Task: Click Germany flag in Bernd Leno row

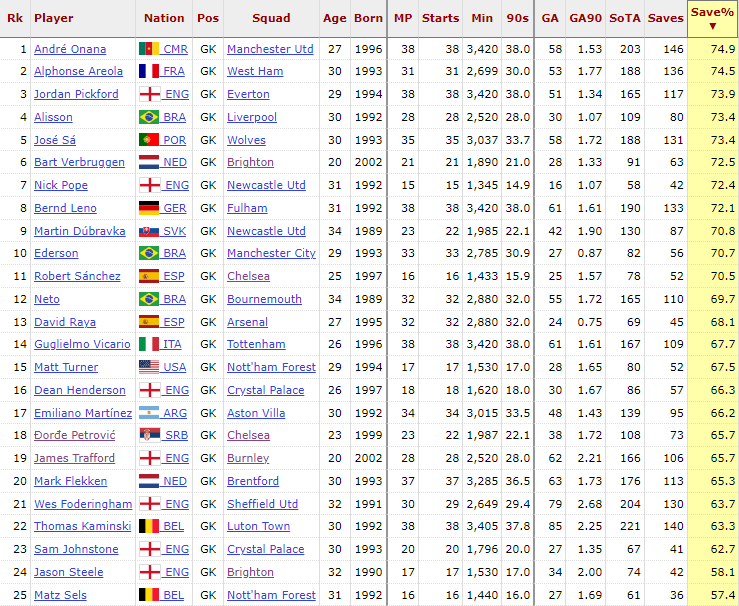Action: click(x=148, y=208)
